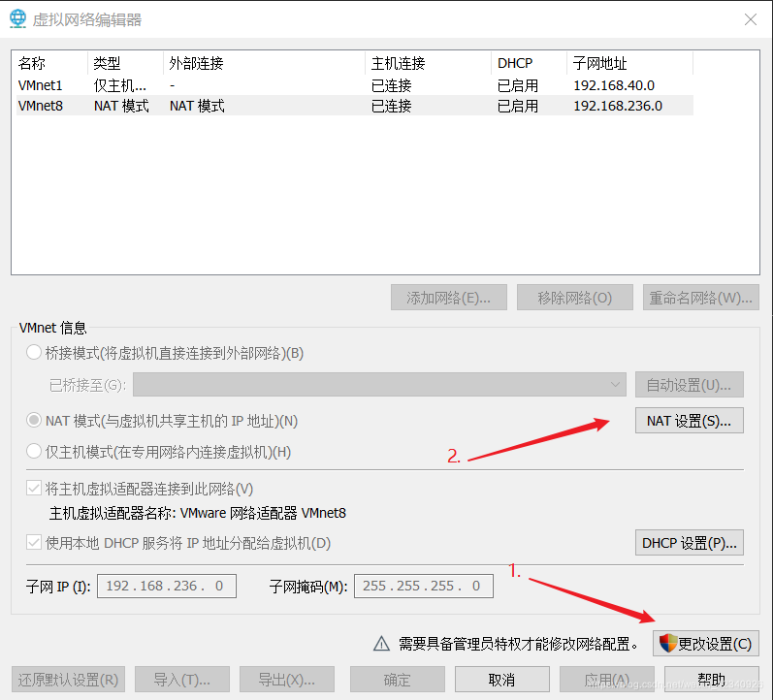Click the 应用(A) button
Image resolution: width=773 pixels, height=700 pixels.
607,680
